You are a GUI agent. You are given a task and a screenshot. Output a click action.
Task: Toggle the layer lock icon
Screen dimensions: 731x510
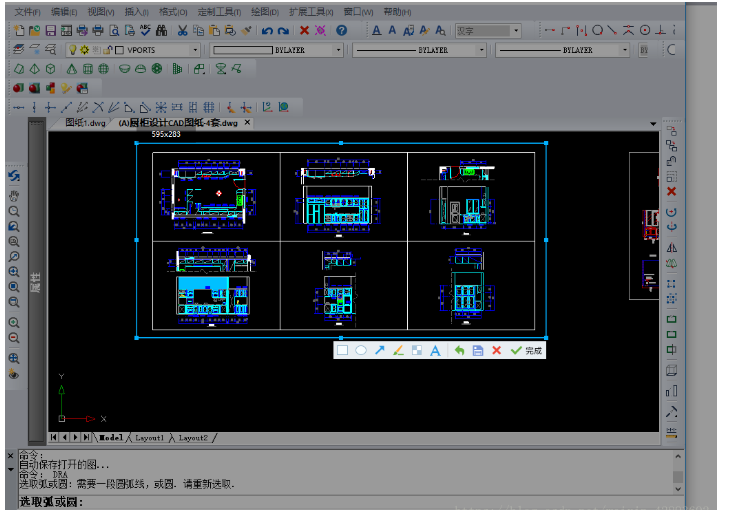click(107, 49)
